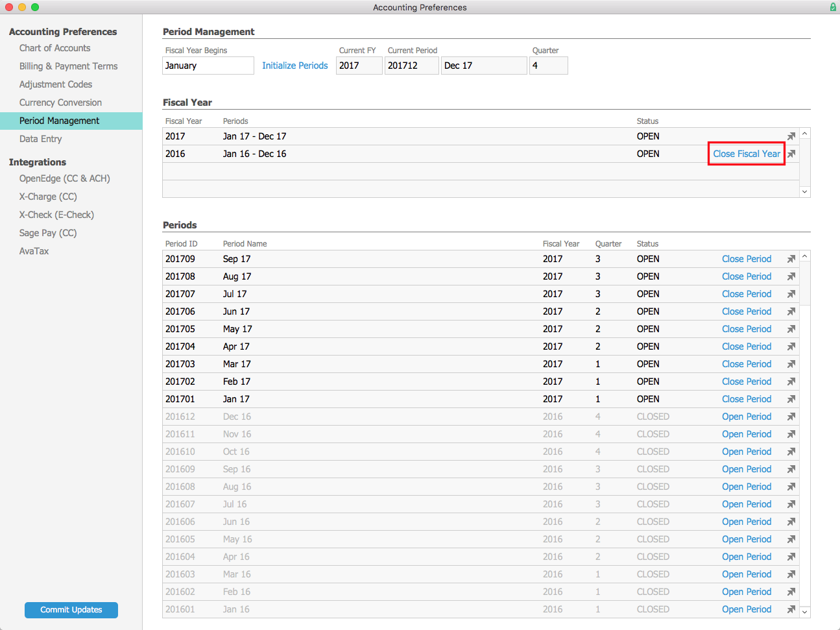The width and height of the screenshot is (840, 630).
Task: Select X-Charge (CC) integration
Action: click(x=48, y=197)
